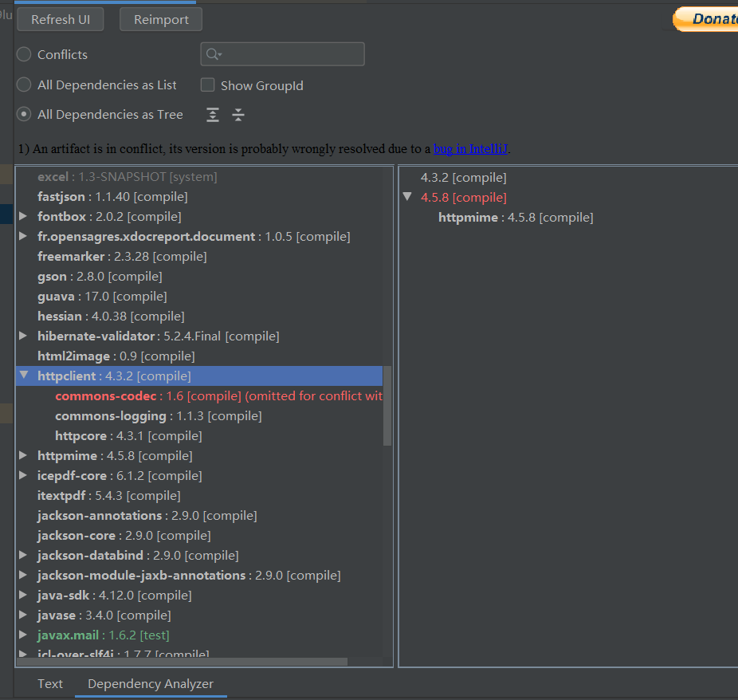Select the icepdf-core : 6.1.2 text
738x700 pixels.
[120, 475]
